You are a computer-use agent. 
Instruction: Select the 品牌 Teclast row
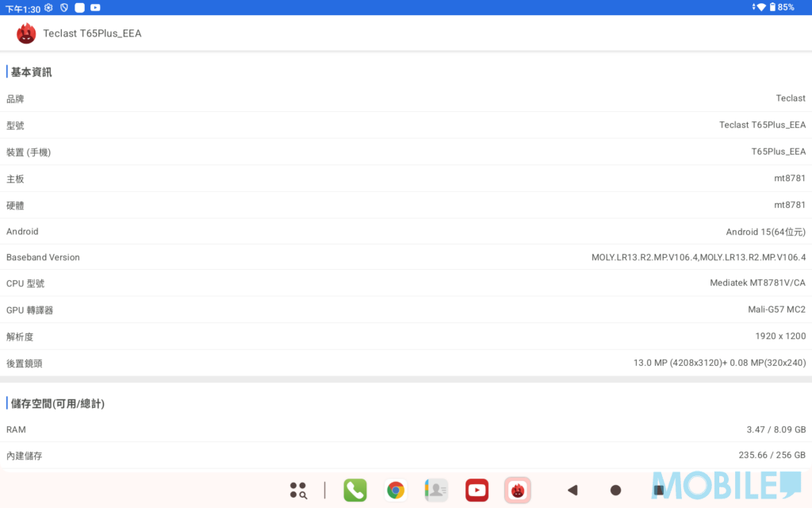tap(406, 98)
